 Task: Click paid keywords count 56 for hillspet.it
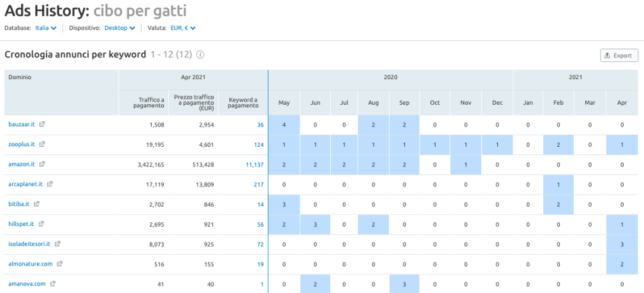click(260, 224)
